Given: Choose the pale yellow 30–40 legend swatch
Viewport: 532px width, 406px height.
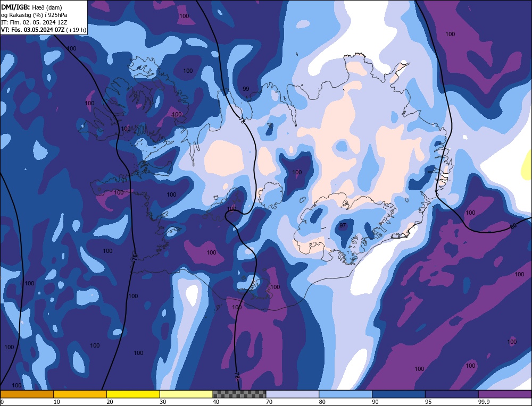Looking at the screenshot, I should 186,394.
